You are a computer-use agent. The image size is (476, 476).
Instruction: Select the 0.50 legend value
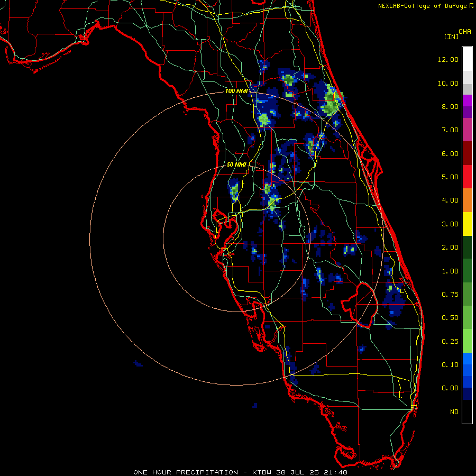click(450, 318)
